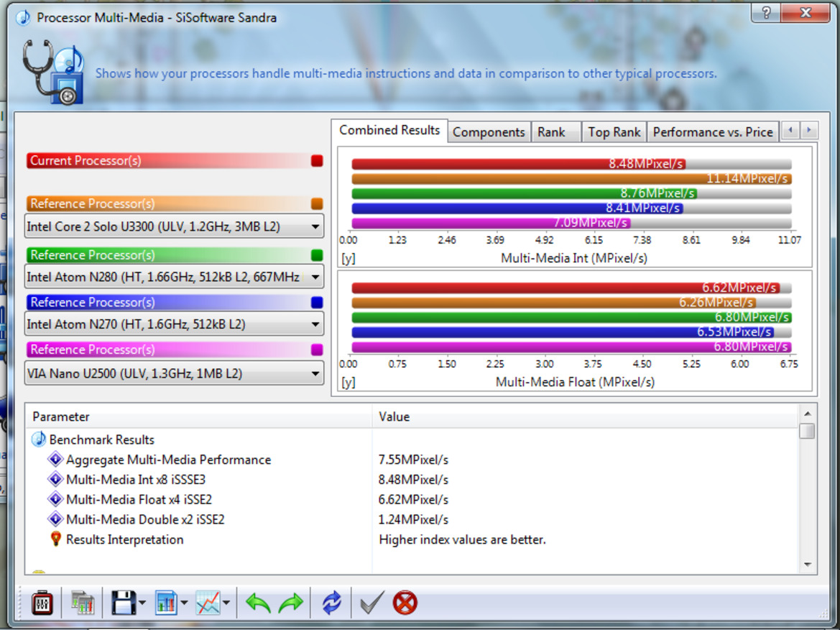Click the results list scroll down arrow
The width and height of the screenshot is (840, 630).
point(808,565)
